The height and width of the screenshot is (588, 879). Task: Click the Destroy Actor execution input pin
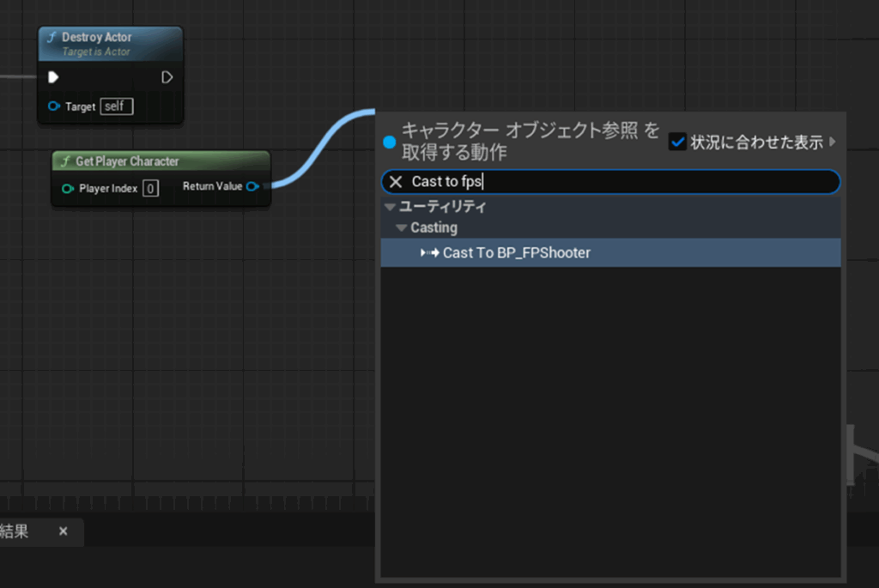(x=53, y=77)
